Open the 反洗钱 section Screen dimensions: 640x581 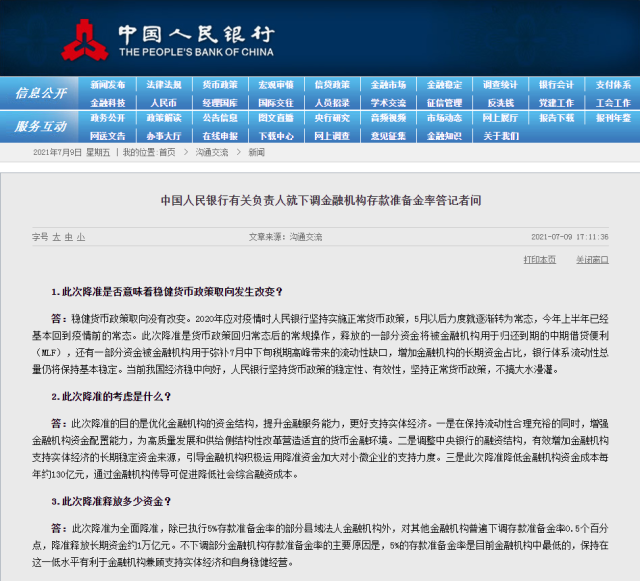point(500,103)
